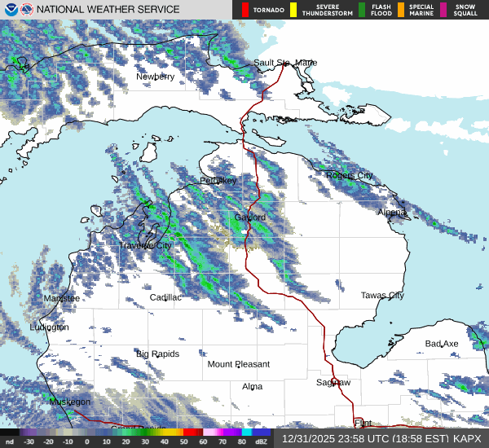Click the Newberry city label
This screenshot has width=489, height=448.
point(155,77)
